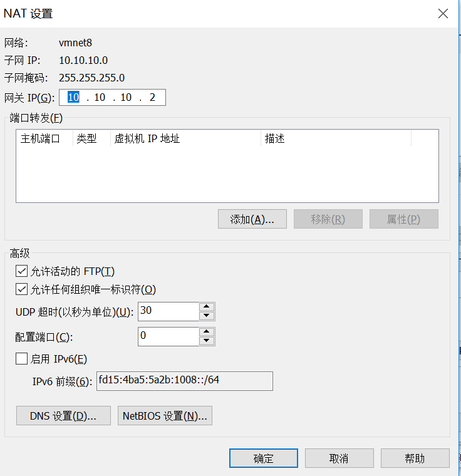Click the 帮助 button

coord(415,458)
